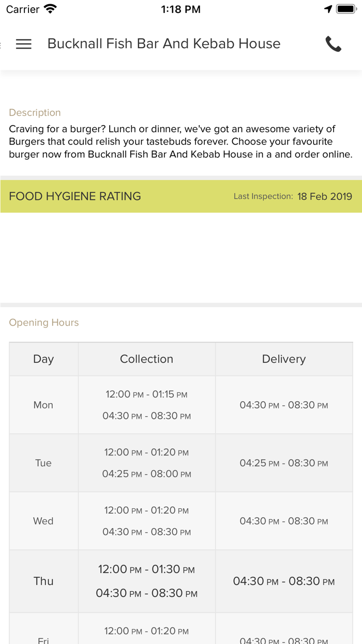Select the restaurant title Bucknall Fish Bar
Viewport: 362px width, 644px height.
coord(163,44)
